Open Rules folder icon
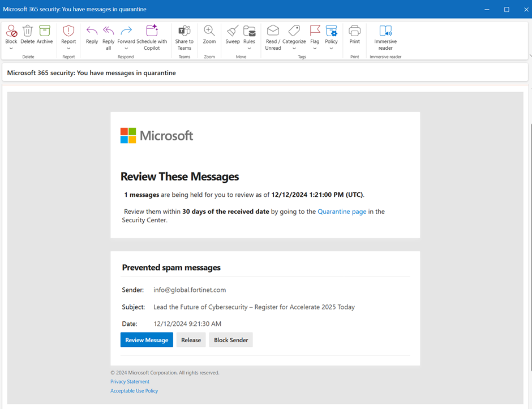 (x=250, y=31)
